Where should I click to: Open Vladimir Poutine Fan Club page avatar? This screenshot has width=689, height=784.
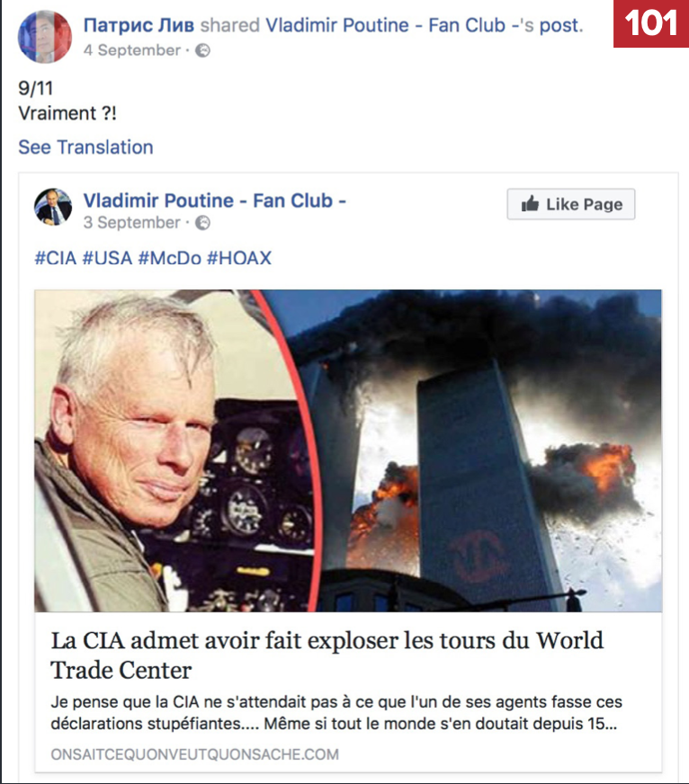(52, 207)
